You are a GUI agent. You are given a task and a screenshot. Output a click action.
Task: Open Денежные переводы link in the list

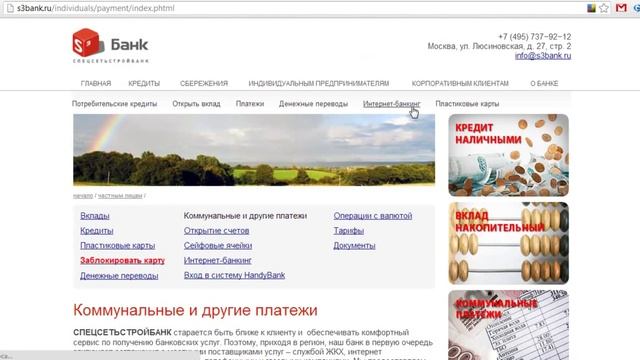point(119,276)
